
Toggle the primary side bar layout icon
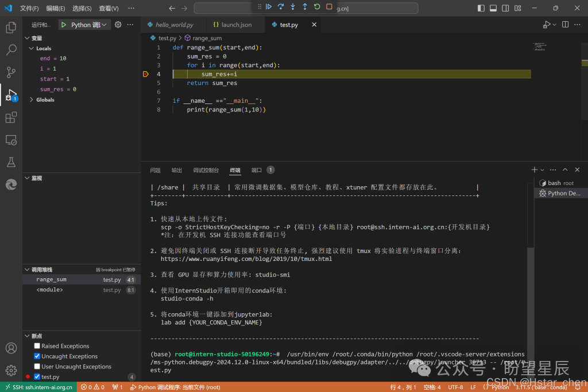click(481, 8)
